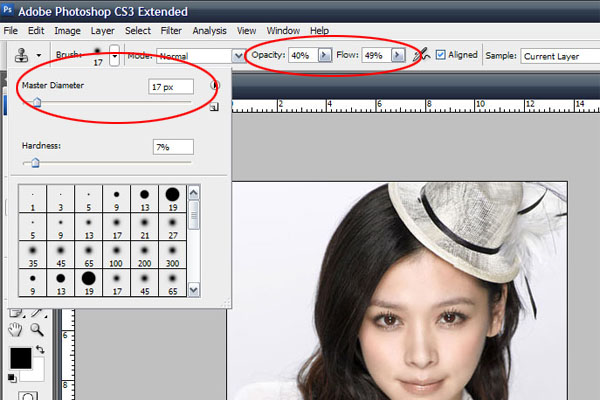Expand the tool preset dropdown arrow
600x400 pixels.
click(39, 56)
